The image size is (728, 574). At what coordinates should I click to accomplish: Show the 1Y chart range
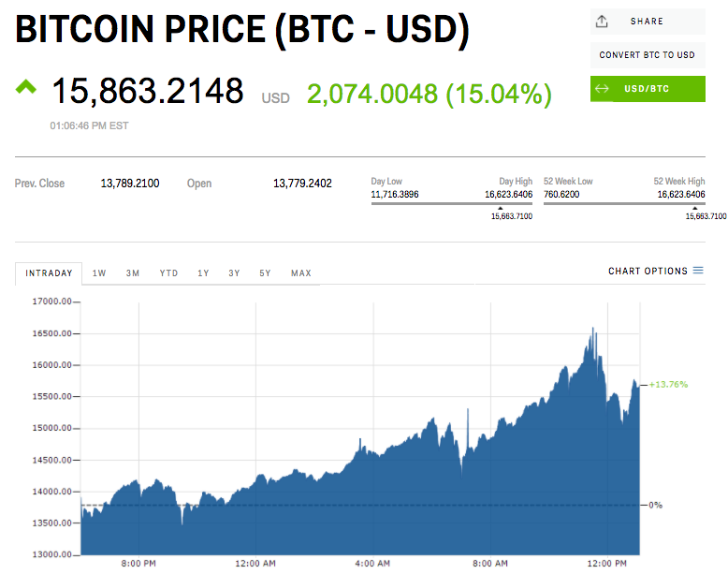tap(203, 273)
